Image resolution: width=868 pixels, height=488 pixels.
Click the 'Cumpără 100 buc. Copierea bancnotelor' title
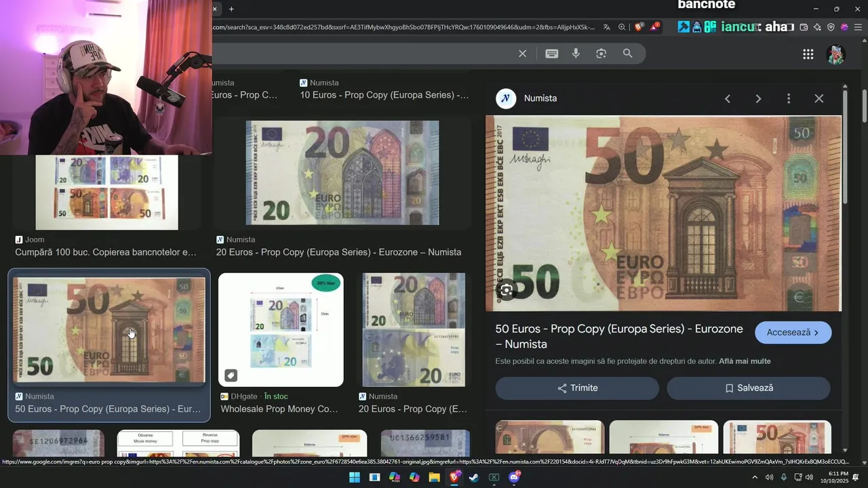pyautogui.click(x=106, y=252)
